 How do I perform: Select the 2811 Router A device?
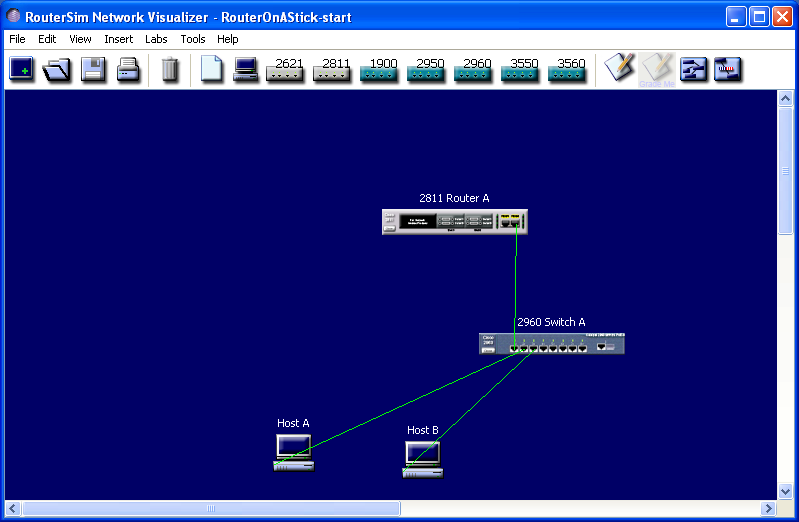click(455, 222)
